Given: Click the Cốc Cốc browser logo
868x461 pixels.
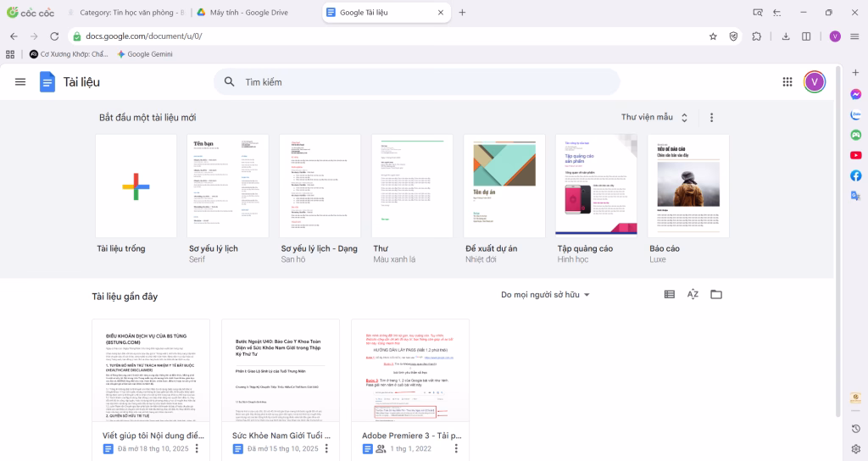Looking at the screenshot, I should coord(31,12).
